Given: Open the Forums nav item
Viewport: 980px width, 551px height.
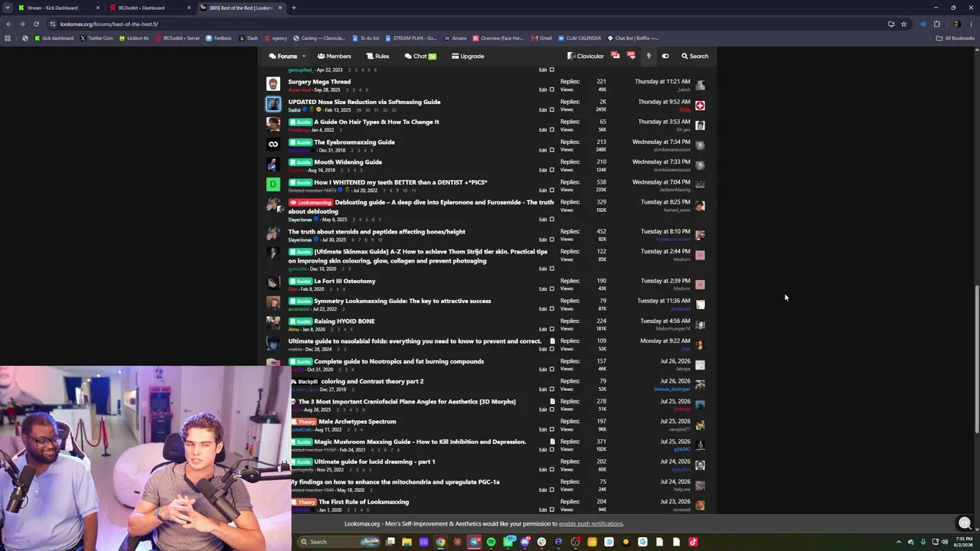Looking at the screenshot, I should click(x=283, y=56).
